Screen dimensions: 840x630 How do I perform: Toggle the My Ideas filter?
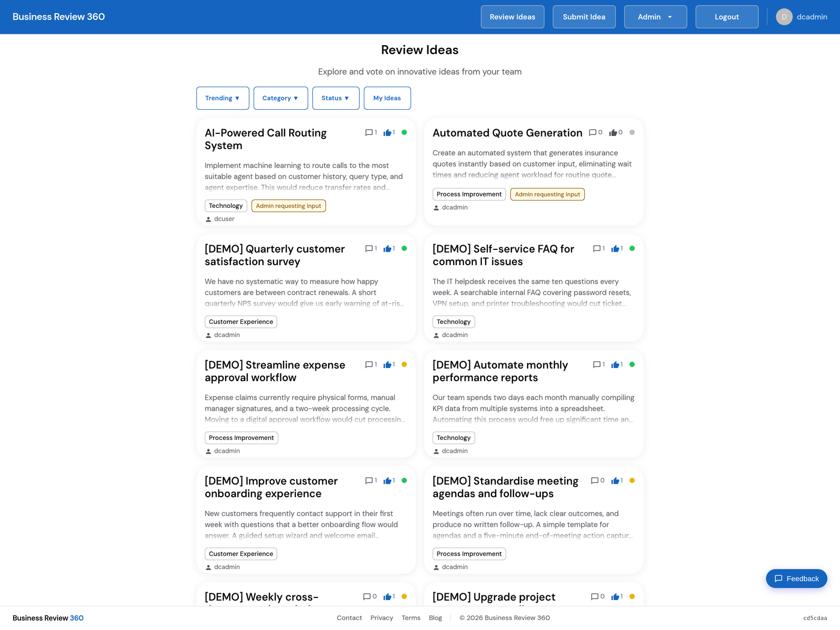click(x=387, y=98)
